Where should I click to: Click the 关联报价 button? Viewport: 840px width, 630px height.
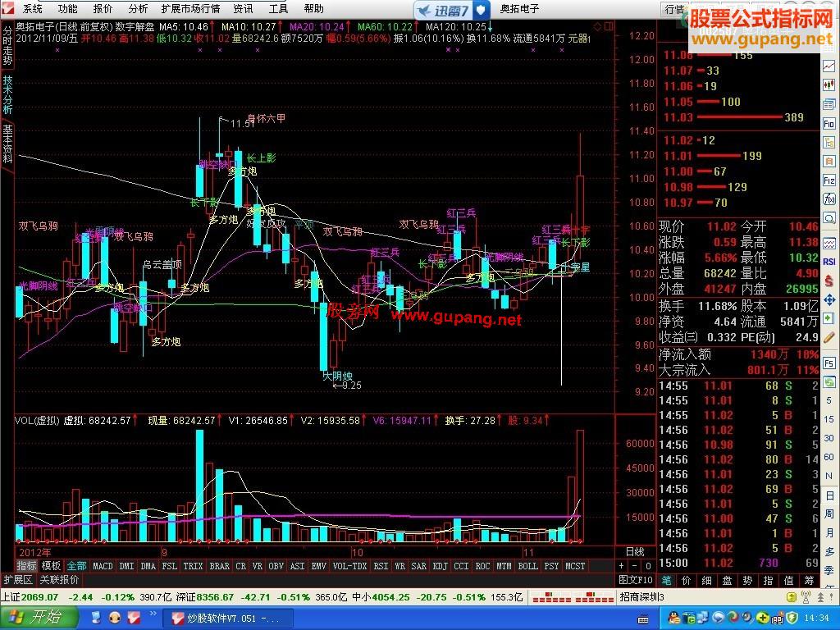coord(59,580)
